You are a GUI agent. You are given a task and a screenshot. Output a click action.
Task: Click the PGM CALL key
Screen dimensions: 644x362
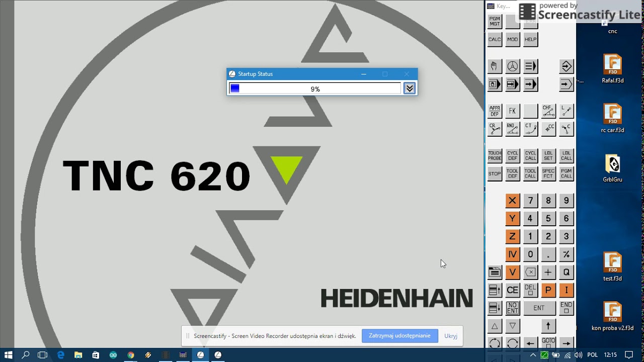tap(567, 174)
